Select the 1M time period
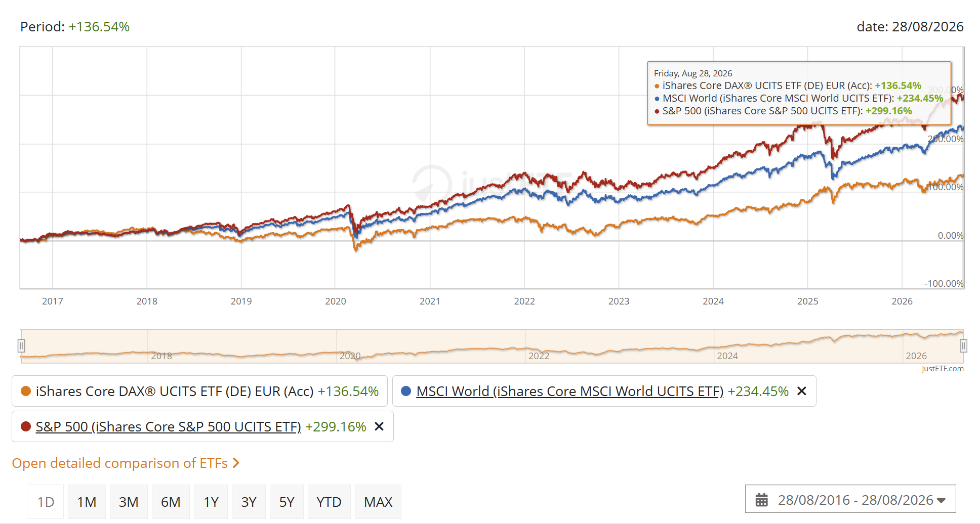The image size is (980, 524). pos(87,502)
